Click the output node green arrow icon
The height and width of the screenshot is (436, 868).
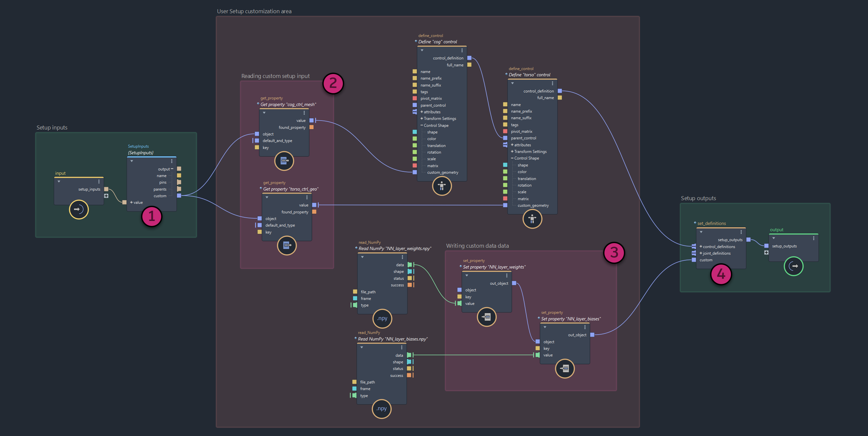pyautogui.click(x=794, y=266)
